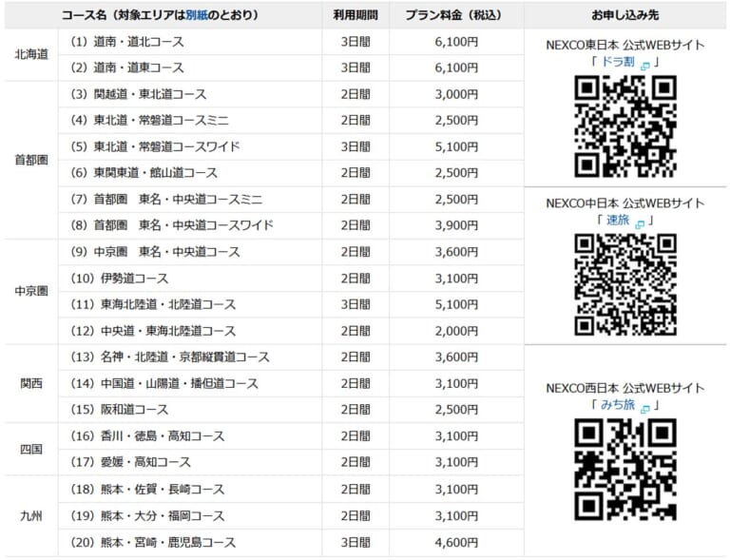Screen dimensions: 730x560
Task: Click the external link icon beside みち旅
Action: coord(645,408)
